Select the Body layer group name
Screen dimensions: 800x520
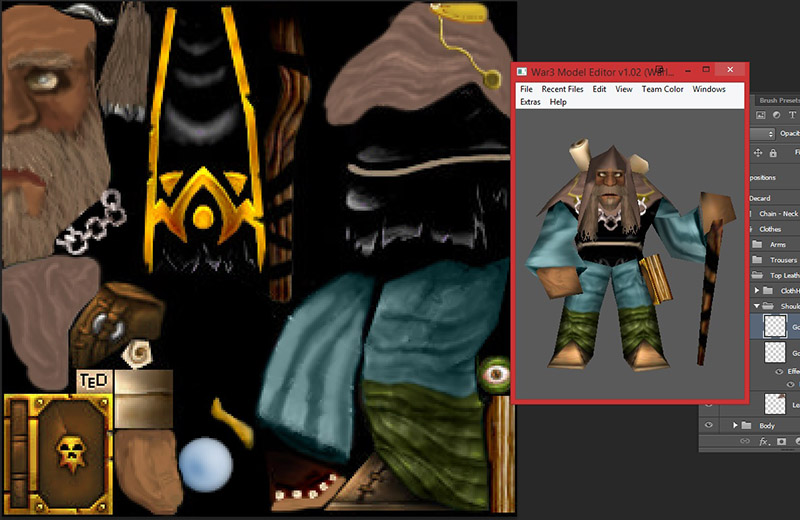pyautogui.click(x=767, y=426)
